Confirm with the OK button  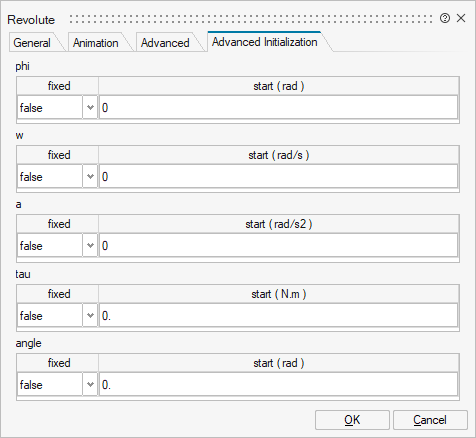tap(352, 420)
